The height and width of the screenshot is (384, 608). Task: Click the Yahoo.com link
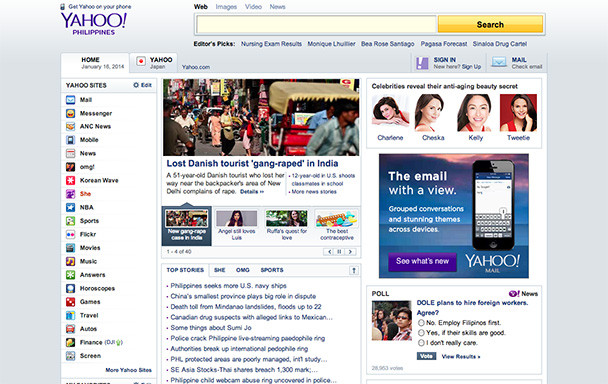click(196, 67)
